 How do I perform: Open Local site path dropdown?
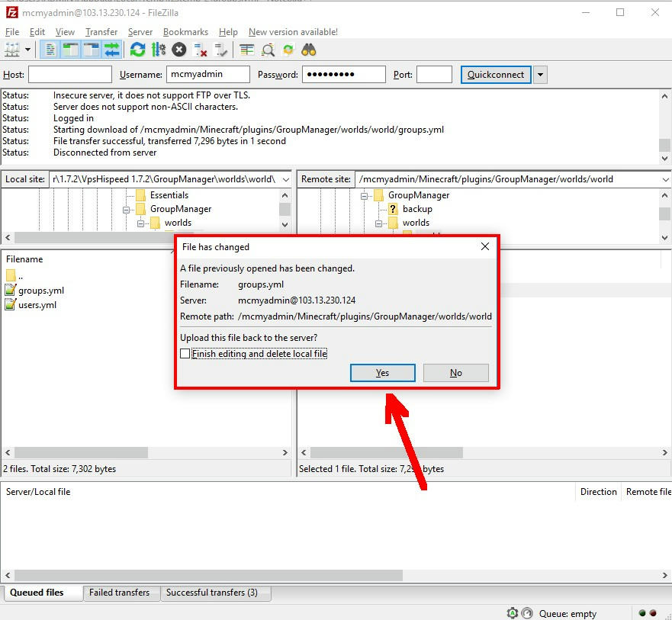286,179
